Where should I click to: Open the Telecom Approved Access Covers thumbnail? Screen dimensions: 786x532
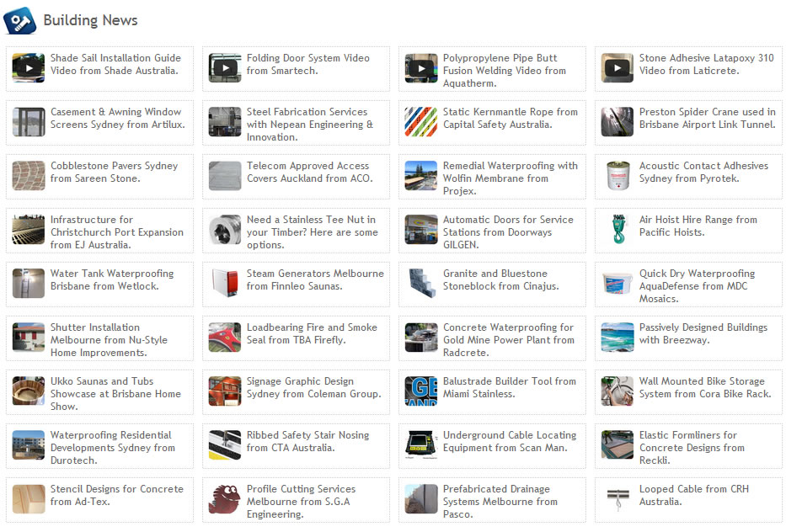(225, 176)
